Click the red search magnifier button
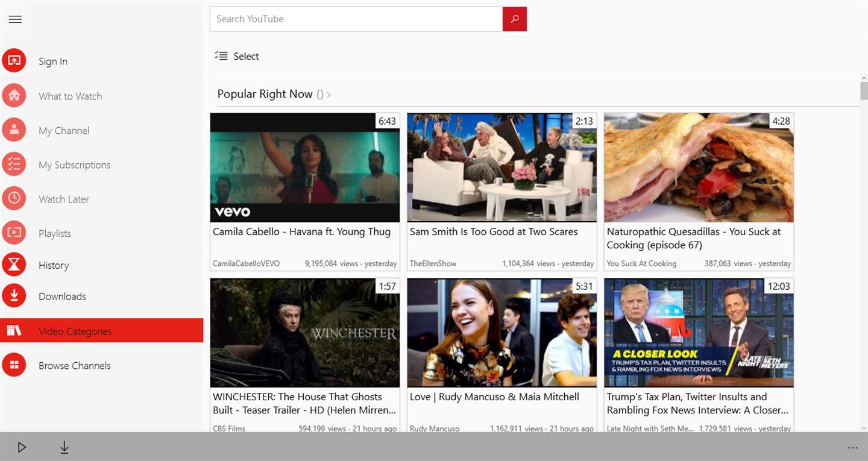 tap(515, 19)
